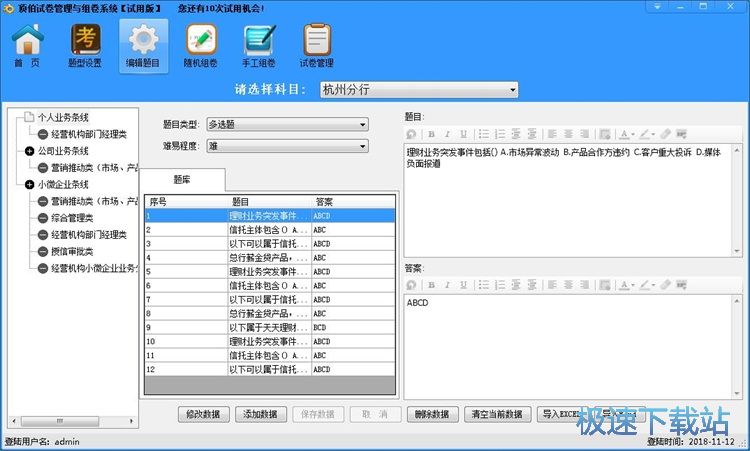Select 经营机构小微企业业务 tree item
Screen dimensions: 750x451
pos(94,268)
